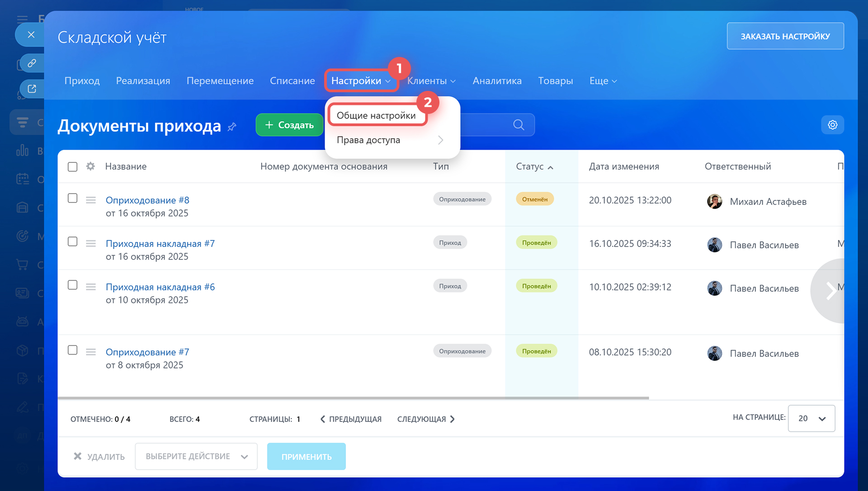Open the Выберите действие dropdown
The width and height of the screenshot is (868, 491).
196,456
